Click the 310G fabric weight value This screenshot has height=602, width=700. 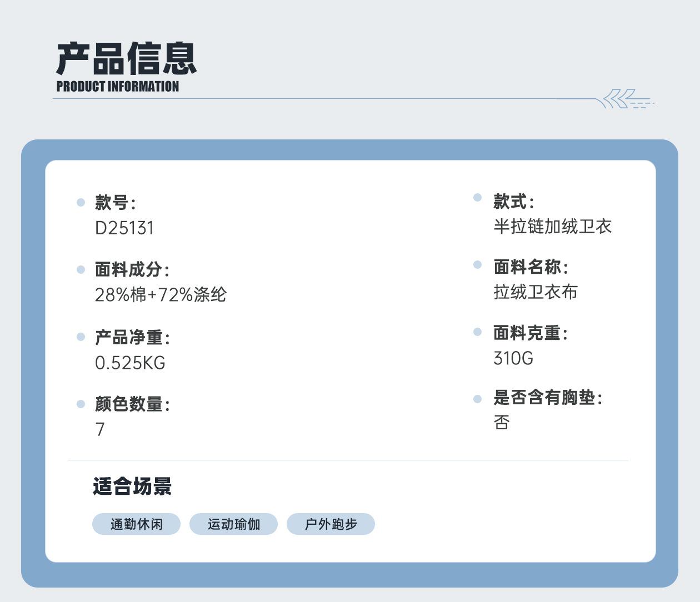[513, 358]
